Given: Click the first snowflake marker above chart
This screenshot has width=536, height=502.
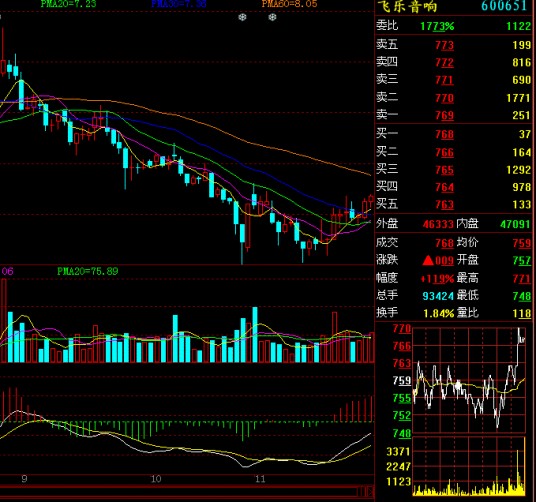Looking at the screenshot, I should tap(242, 17).
